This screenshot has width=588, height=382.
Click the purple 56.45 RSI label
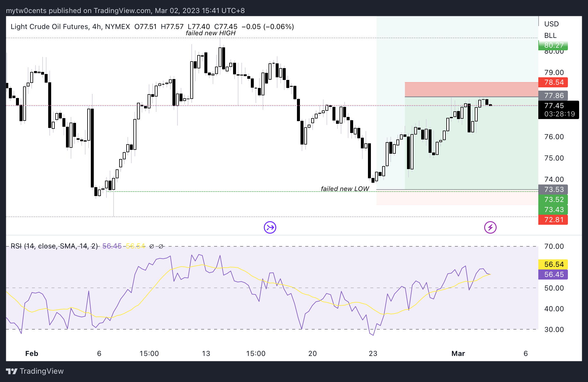click(553, 275)
